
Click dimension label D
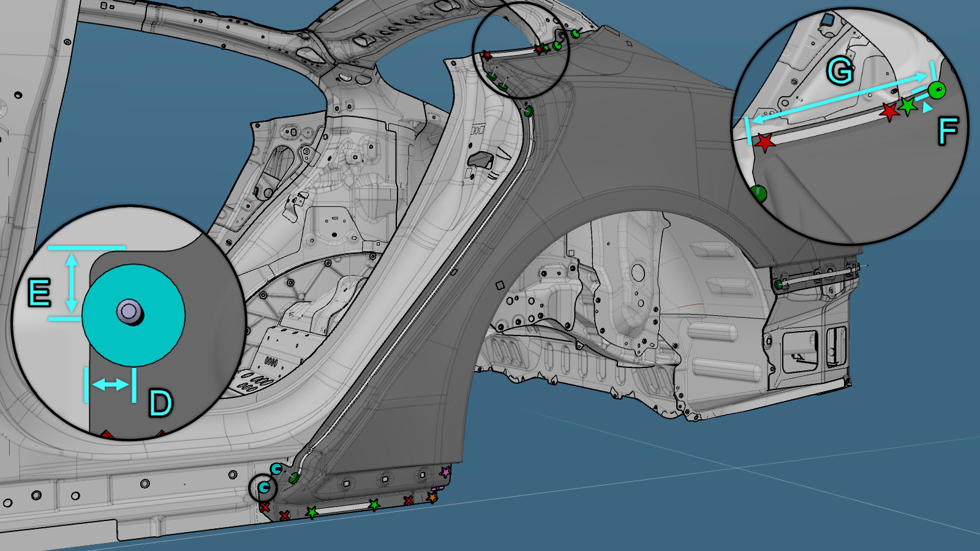[160, 403]
